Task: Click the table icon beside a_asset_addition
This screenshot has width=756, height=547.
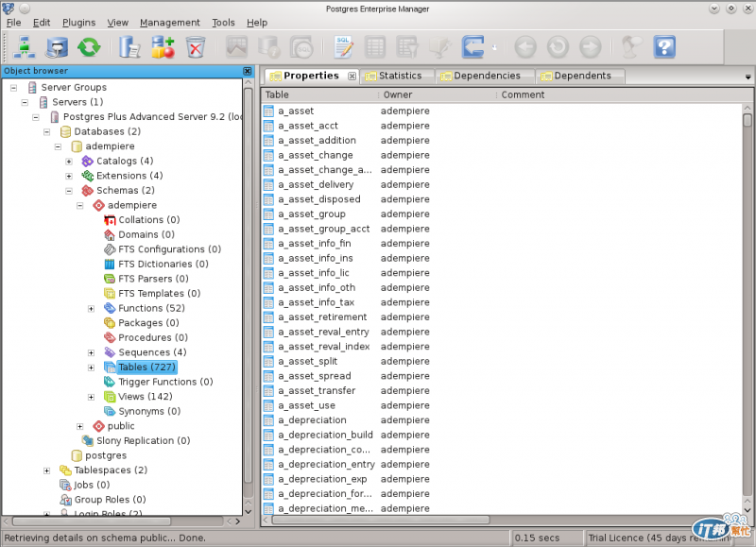Action: (x=268, y=140)
